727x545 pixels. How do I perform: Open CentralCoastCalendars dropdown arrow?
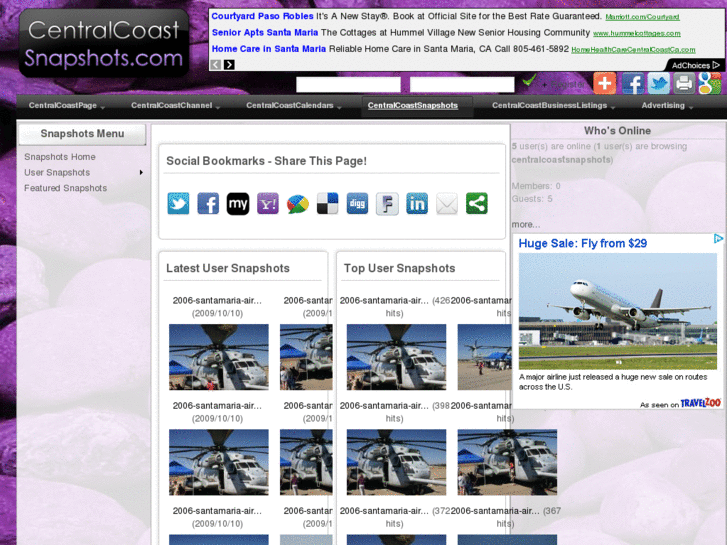(339, 108)
